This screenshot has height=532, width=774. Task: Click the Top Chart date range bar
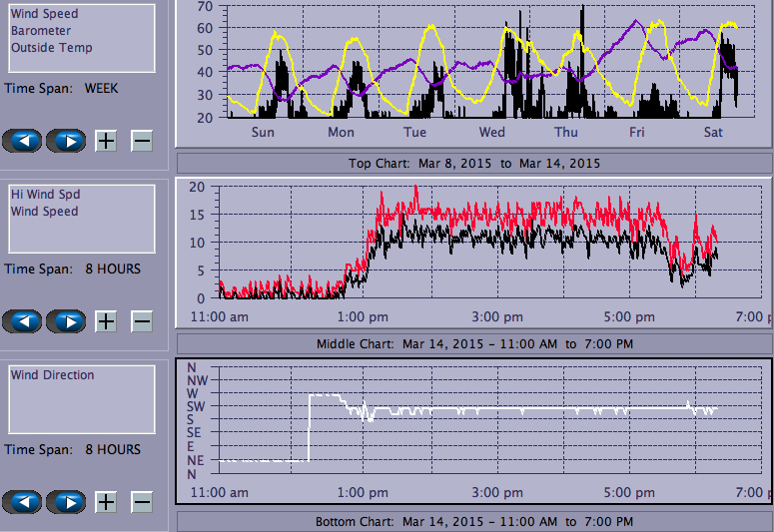click(x=474, y=164)
